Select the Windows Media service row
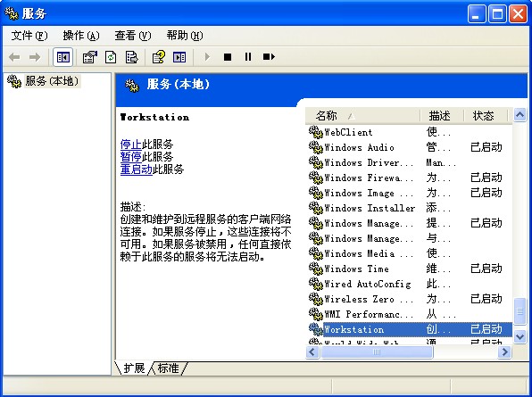532x397 pixels. tap(409, 253)
